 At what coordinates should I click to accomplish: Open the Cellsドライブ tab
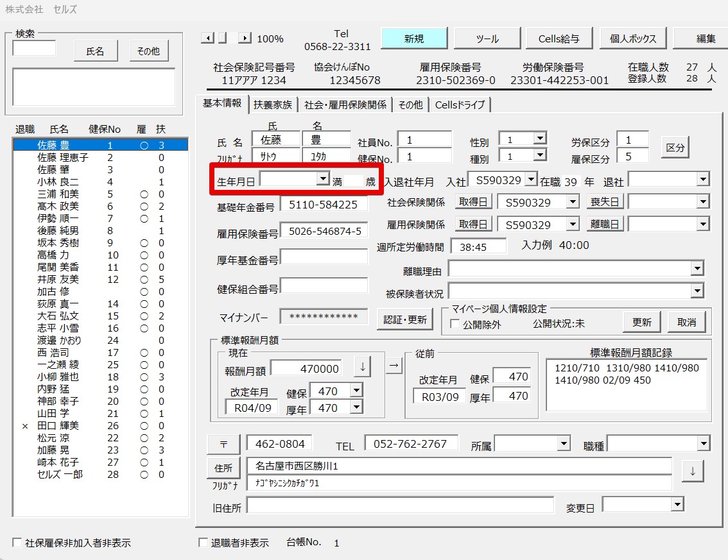point(460,105)
